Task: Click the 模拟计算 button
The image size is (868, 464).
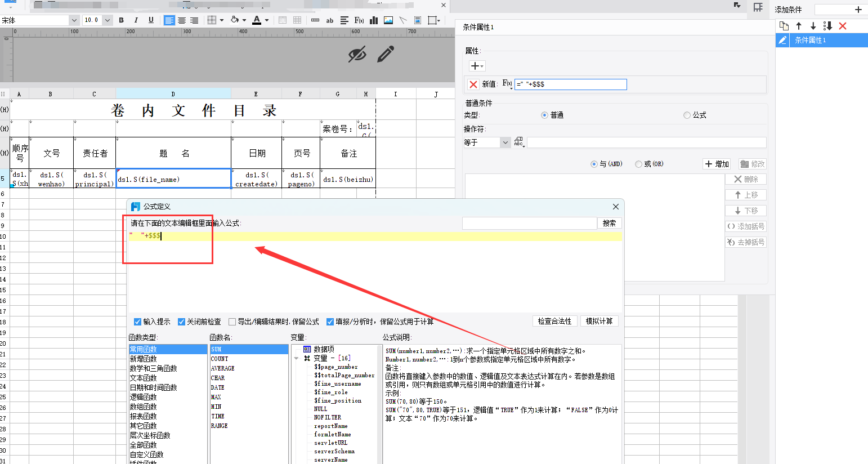Action: click(599, 322)
